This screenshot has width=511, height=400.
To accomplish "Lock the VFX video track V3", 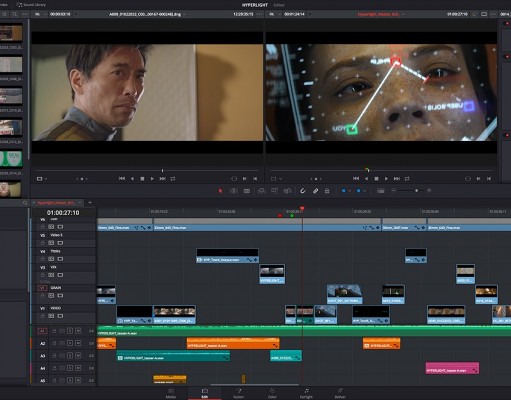I will coord(42,275).
